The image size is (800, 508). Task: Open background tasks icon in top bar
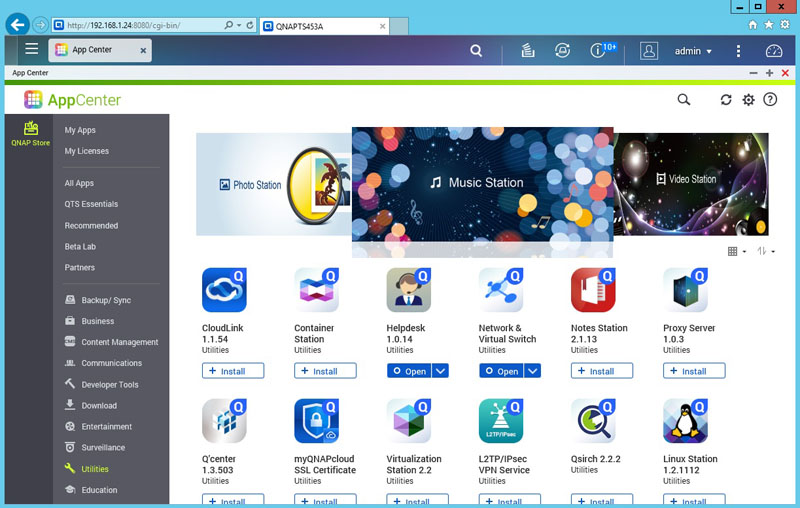click(528, 50)
